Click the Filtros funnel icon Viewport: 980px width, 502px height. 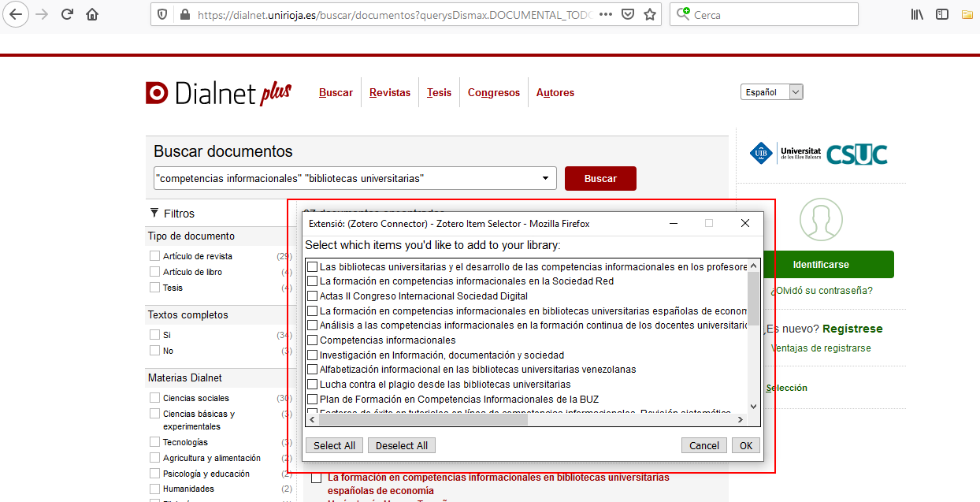(x=154, y=213)
